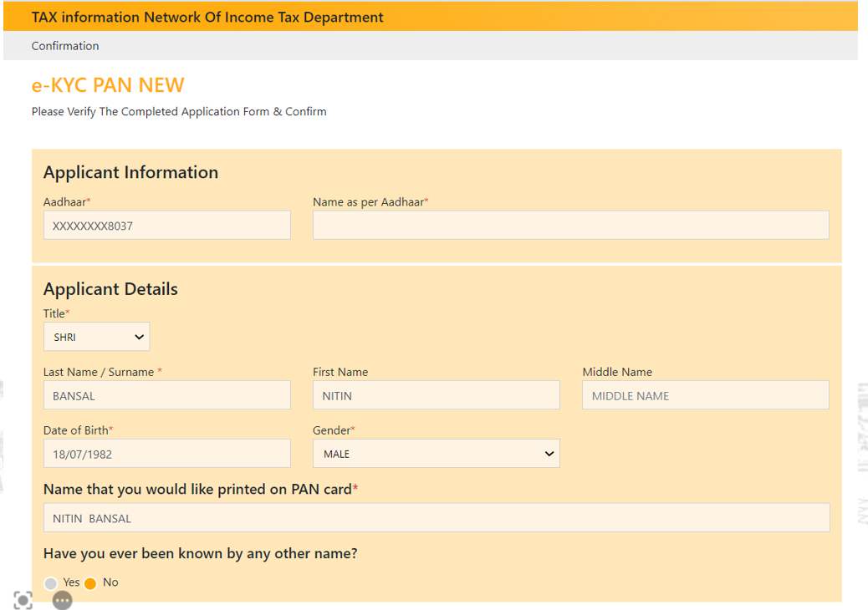The height and width of the screenshot is (610, 868).
Task: Open the Title dropdown showing SHRI
Action: tap(96, 337)
